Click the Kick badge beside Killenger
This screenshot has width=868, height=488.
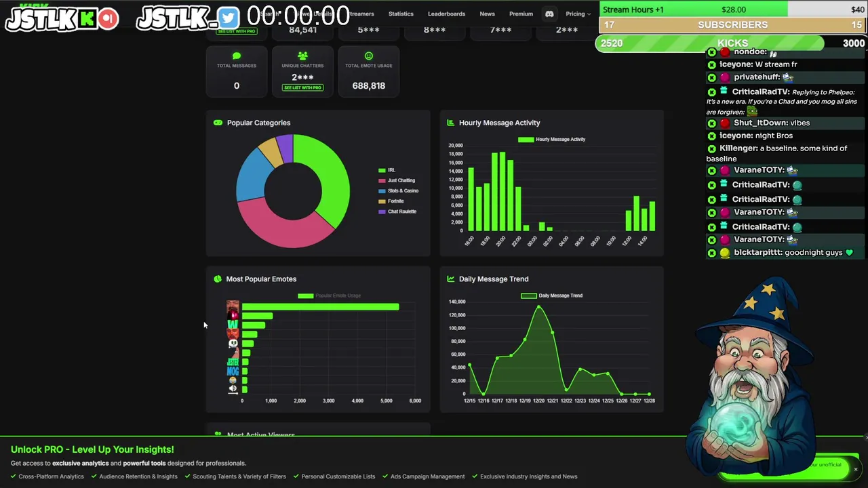[711, 148]
